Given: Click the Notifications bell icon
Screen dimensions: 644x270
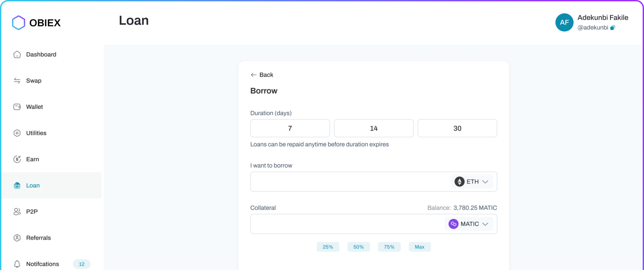Looking at the screenshot, I should tap(17, 264).
